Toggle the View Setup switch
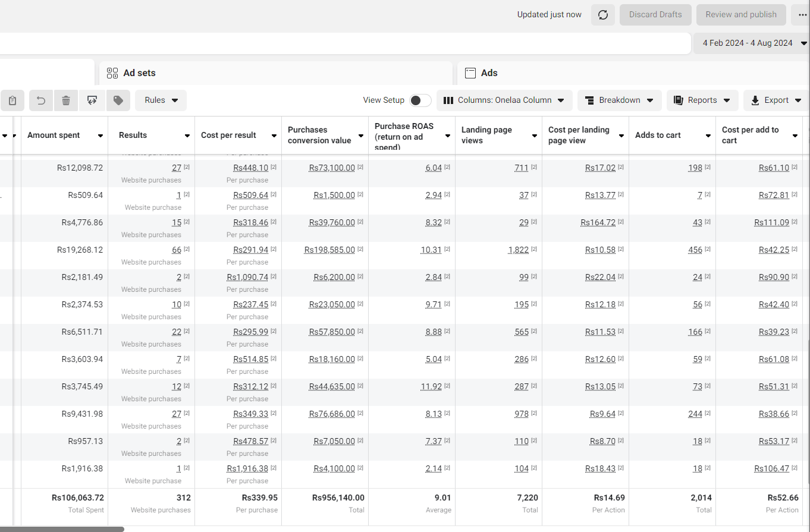Screen dimensions: 810x532 pos(420,100)
